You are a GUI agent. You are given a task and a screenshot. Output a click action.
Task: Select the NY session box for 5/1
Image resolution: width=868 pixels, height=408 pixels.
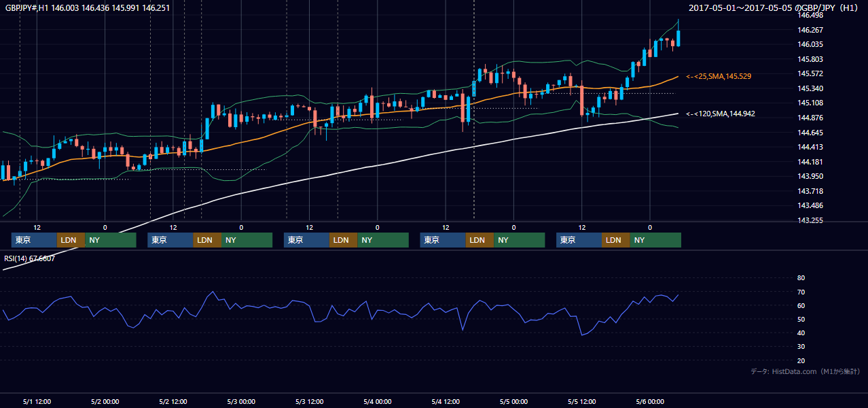point(111,240)
